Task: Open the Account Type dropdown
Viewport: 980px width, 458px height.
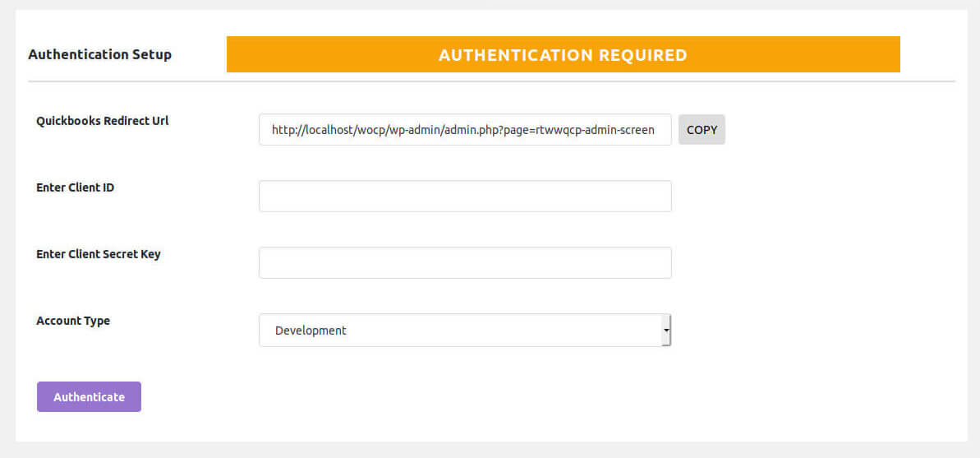Action: coord(465,331)
